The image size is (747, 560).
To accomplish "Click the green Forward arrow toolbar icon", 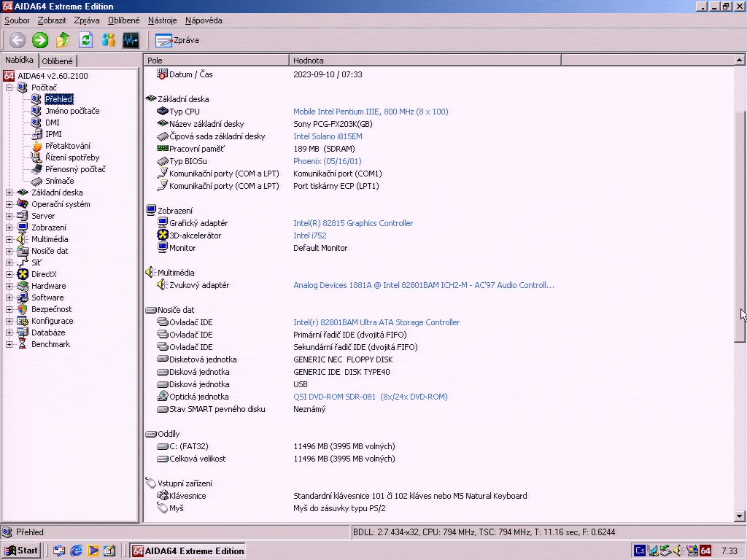I will tap(40, 40).
